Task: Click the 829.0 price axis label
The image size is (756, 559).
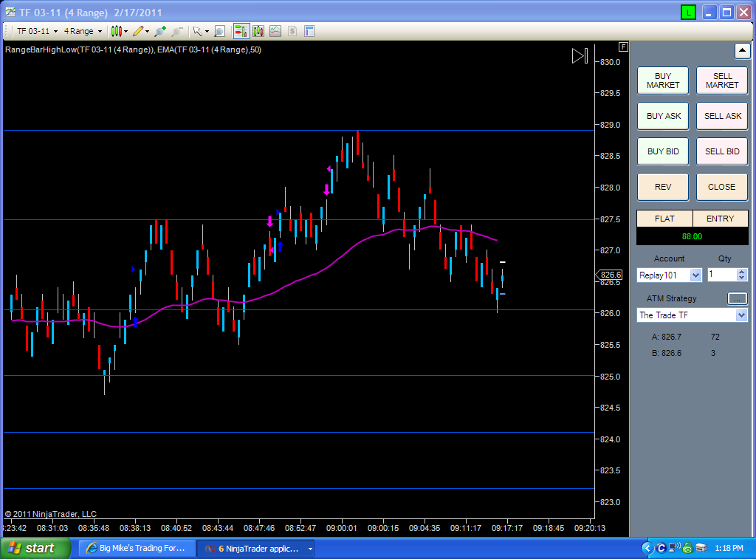Action: pos(610,125)
